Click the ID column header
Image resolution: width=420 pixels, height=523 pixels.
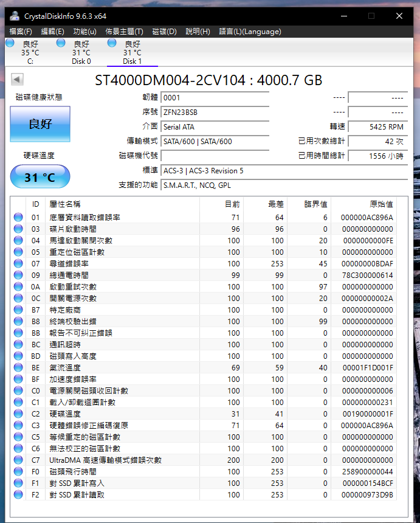36,204
